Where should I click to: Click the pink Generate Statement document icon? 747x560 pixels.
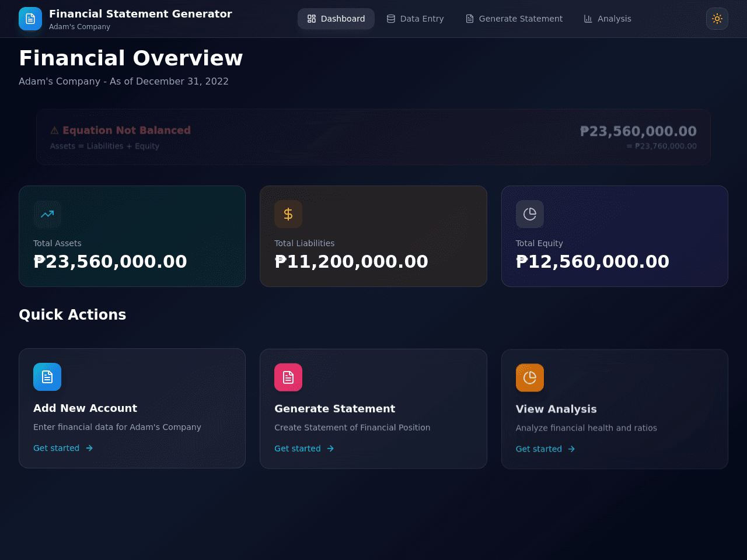coord(288,377)
